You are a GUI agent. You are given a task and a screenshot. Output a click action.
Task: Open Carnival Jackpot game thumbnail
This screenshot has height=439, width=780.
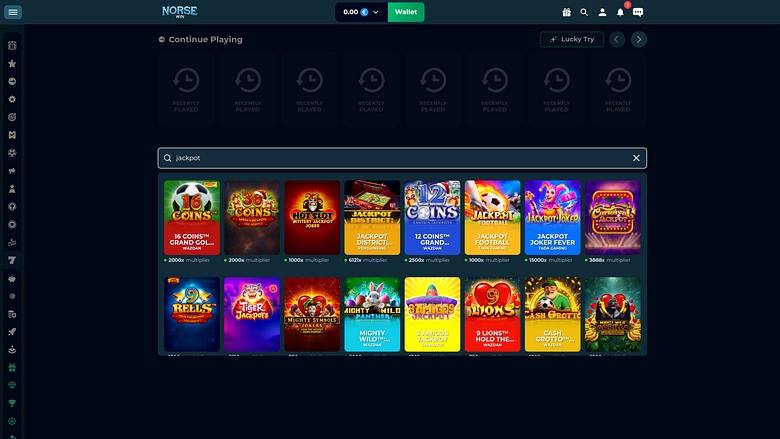point(613,218)
